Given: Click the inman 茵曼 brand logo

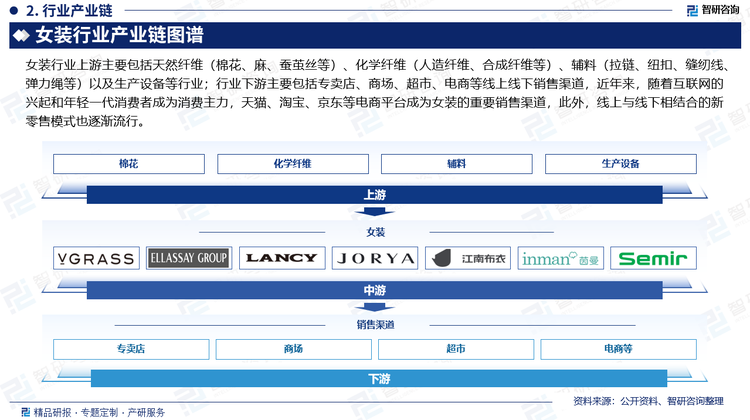Looking at the screenshot, I should 561,258.
